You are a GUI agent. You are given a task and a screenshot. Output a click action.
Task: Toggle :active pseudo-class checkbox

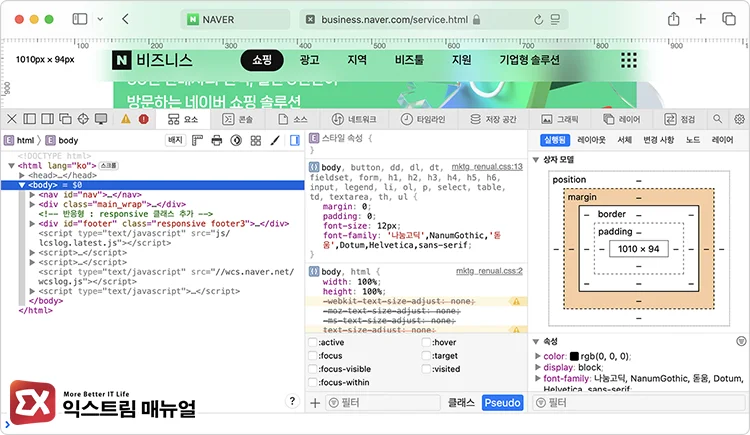point(313,342)
